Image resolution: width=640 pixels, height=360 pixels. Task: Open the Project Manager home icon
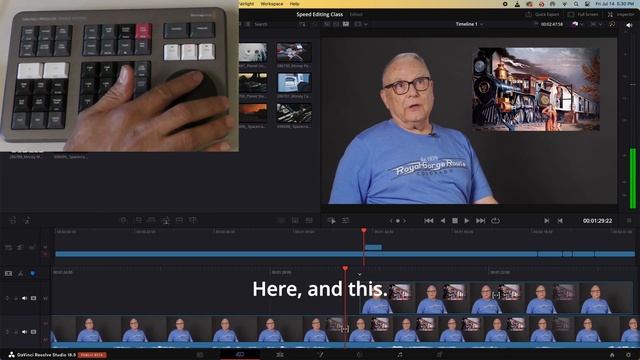pos(611,355)
